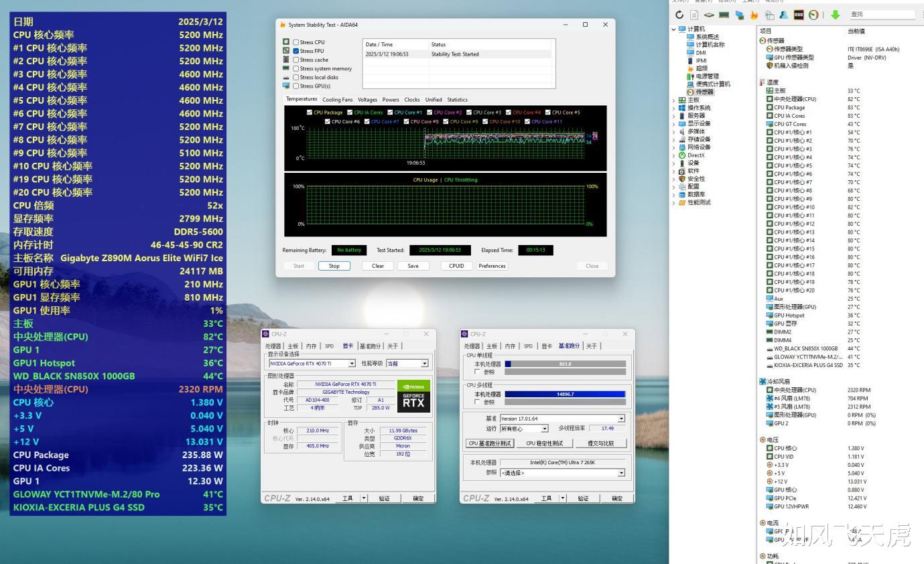Click the green download arrow toolbar icon
This screenshot has width=924, height=564.
pos(835,15)
